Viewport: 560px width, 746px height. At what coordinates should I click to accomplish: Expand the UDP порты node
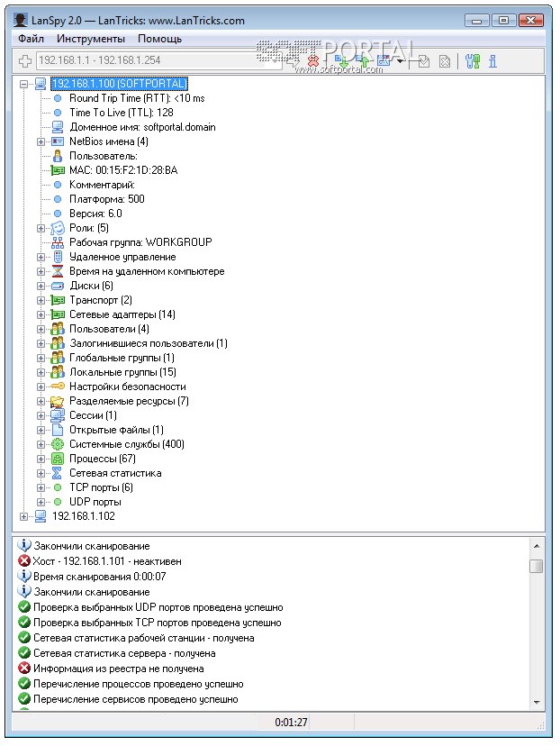click(41, 503)
